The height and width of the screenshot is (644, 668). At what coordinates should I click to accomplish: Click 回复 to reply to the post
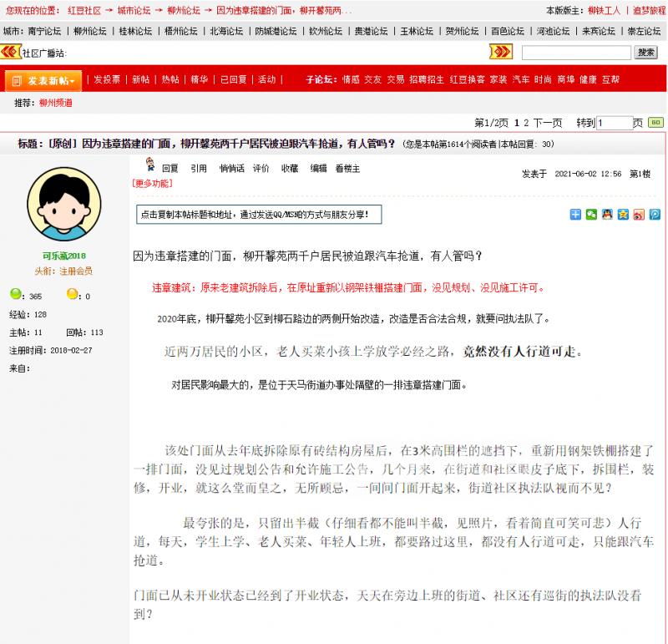coord(169,167)
